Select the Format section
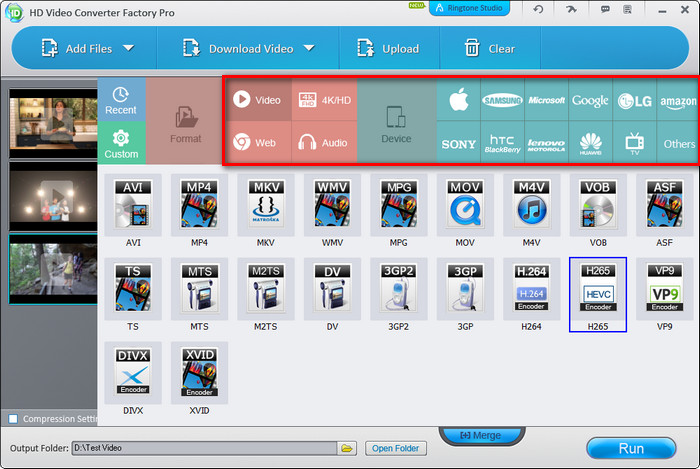 pos(185,121)
